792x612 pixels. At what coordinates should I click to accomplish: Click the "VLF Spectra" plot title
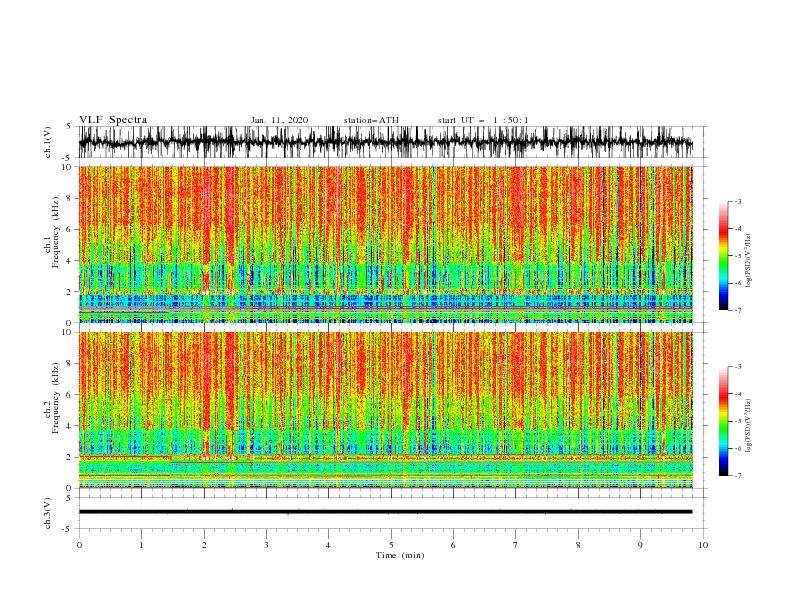pyautogui.click(x=113, y=120)
